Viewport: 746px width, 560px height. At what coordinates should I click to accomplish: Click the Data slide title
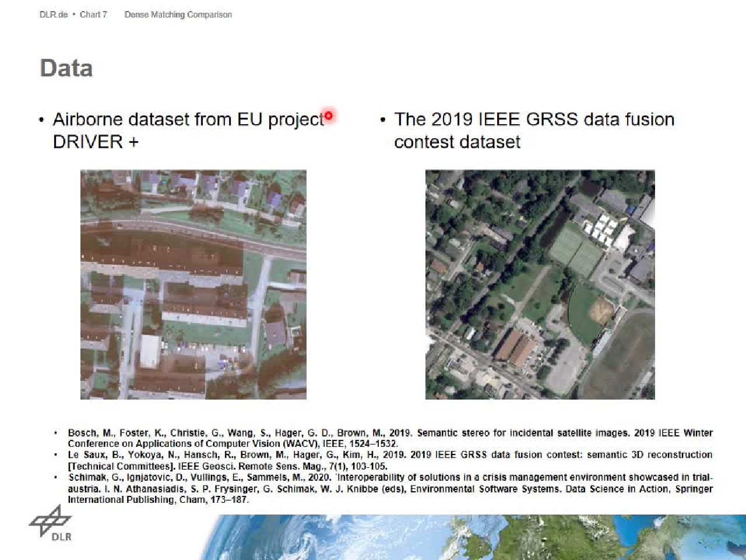(66, 68)
